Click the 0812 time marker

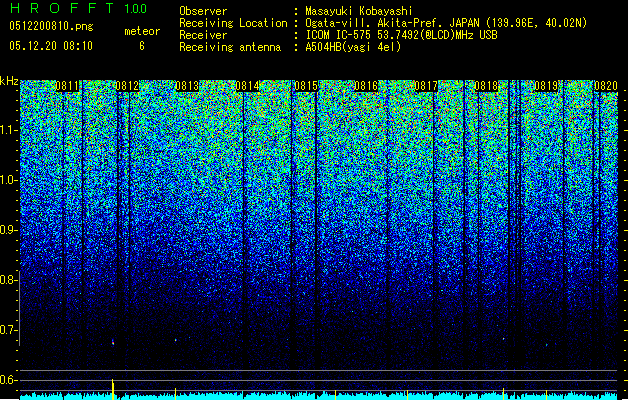127,86
